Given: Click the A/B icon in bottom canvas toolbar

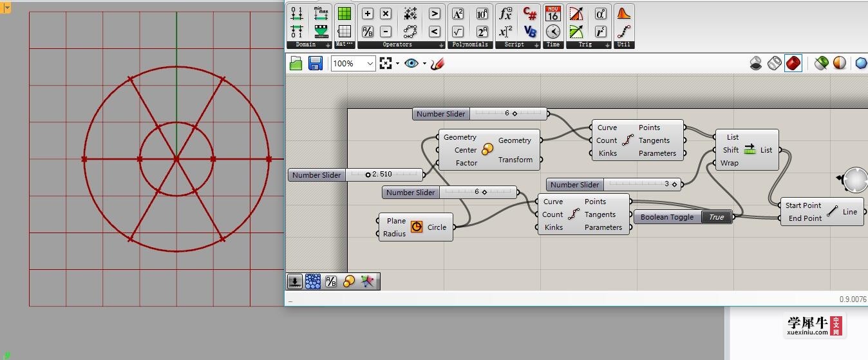Looking at the screenshot, I should click(x=331, y=281).
